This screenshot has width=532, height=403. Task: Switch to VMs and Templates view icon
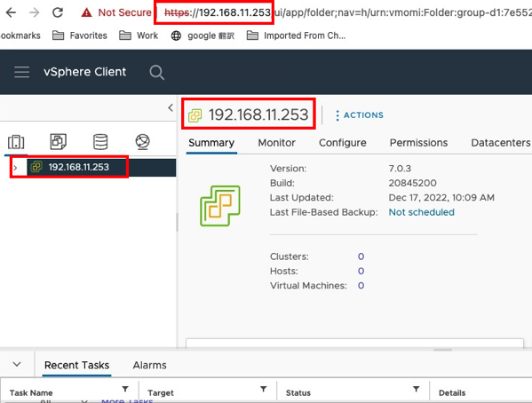(x=59, y=141)
